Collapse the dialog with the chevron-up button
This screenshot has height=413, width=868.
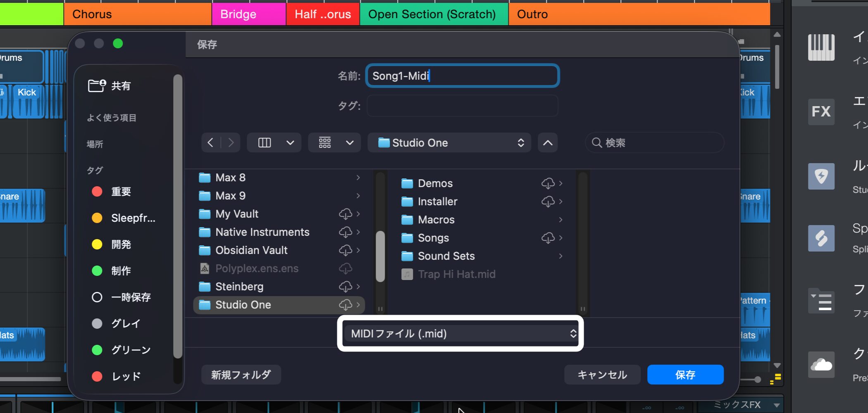(x=548, y=143)
